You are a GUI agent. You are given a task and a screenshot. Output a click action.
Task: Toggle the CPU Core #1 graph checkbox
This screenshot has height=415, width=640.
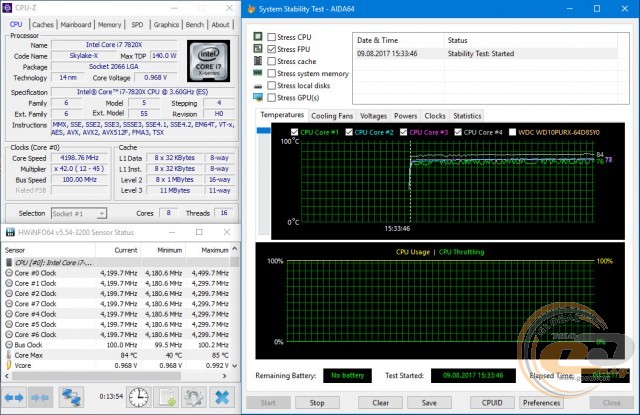[294, 132]
